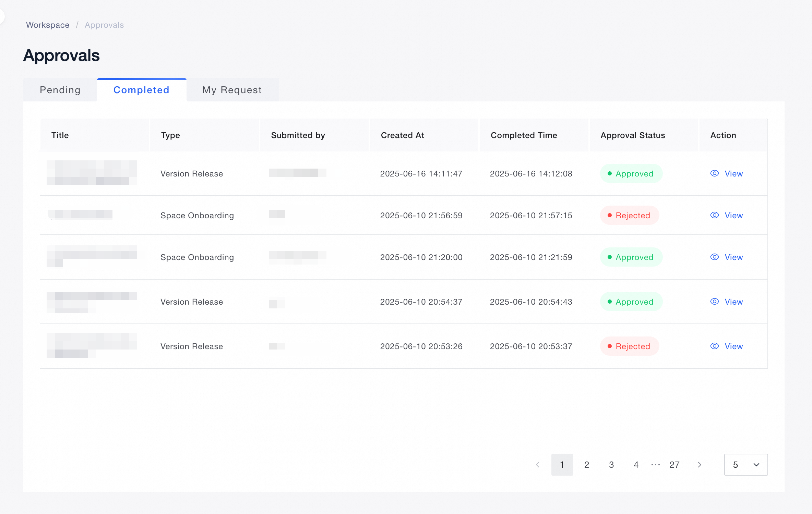Click the pagination ellipsis to jump pages
Image resolution: width=812 pixels, height=514 pixels.
click(656, 465)
